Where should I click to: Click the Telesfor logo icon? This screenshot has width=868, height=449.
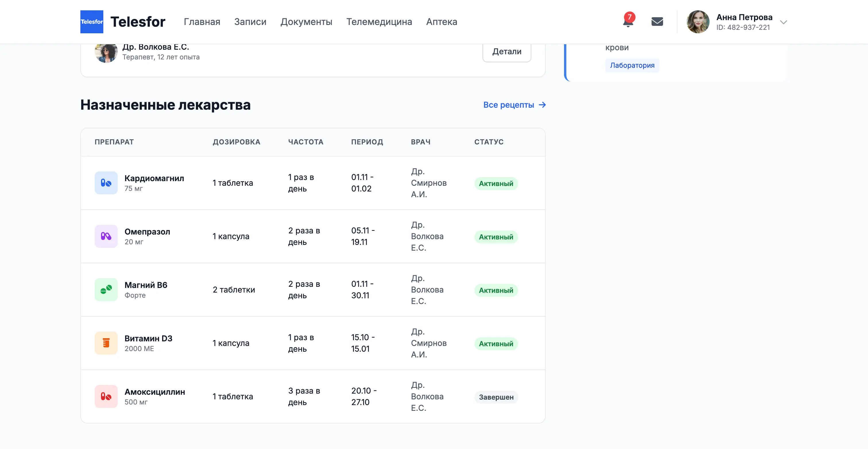[x=92, y=22]
